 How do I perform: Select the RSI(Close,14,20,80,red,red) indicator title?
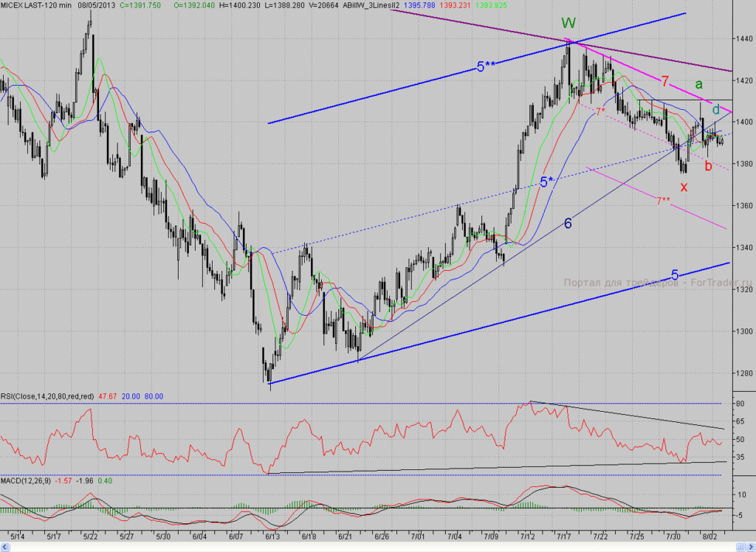[x=47, y=396]
